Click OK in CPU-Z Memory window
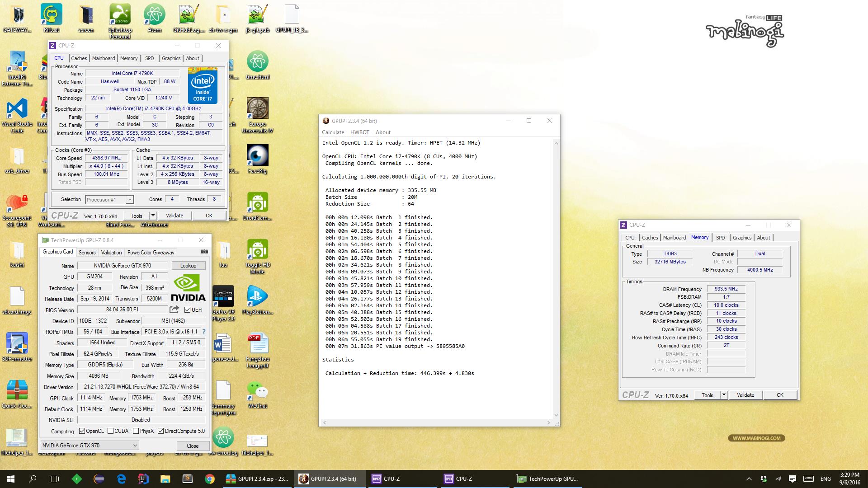 780,395
